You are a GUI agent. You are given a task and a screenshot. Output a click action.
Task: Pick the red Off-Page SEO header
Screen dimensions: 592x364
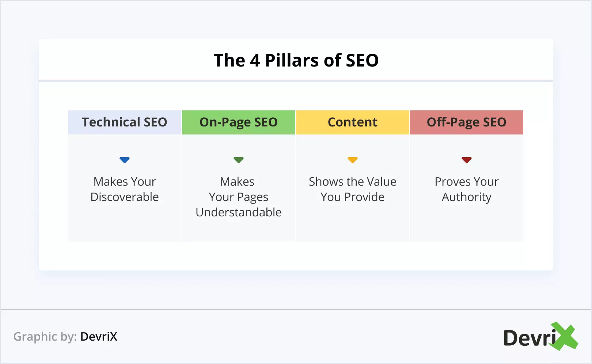pyautogui.click(x=467, y=122)
